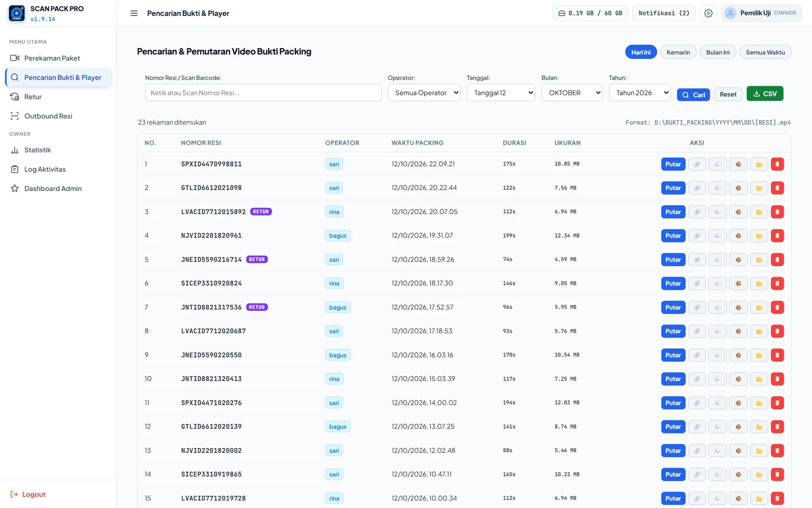Viewport: 812px width, 508px height.
Task: Click the Nomor Resi search input
Action: pyautogui.click(x=263, y=92)
